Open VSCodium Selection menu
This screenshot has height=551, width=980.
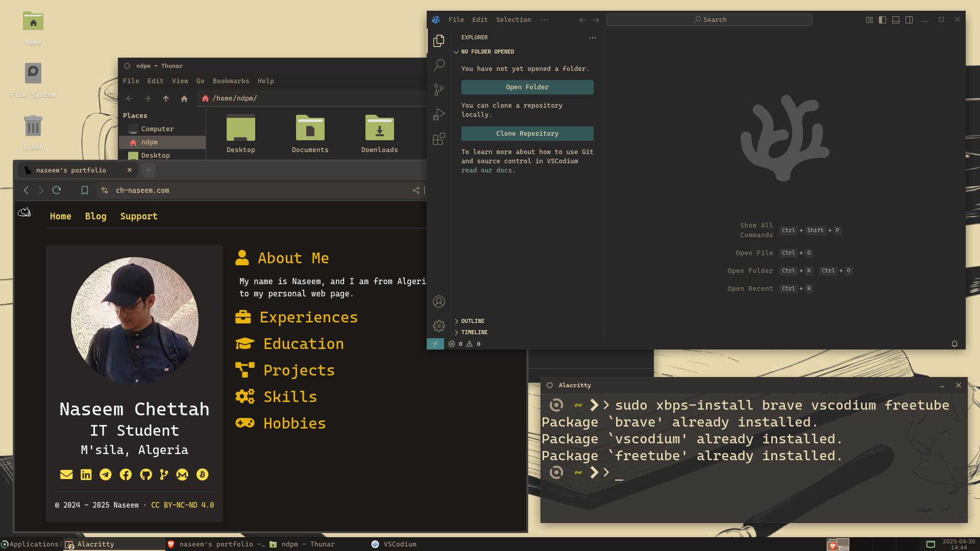coord(513,20)
